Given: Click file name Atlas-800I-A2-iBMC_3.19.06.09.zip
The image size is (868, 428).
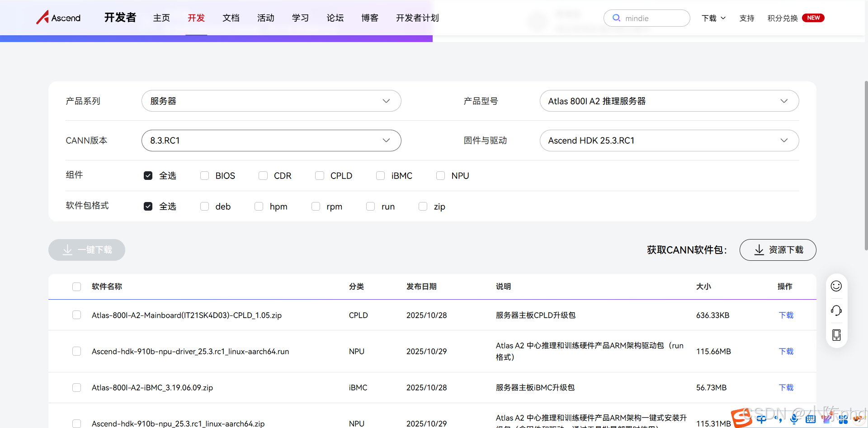Looking at the screenshot, I should [x=152, y=387].
